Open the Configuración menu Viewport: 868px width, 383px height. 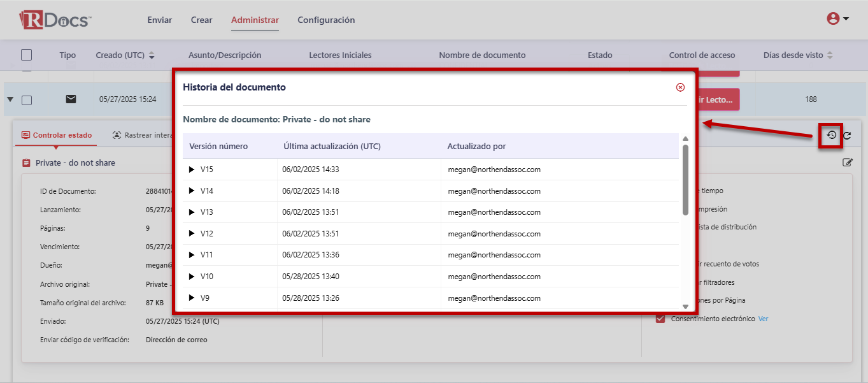[326, 20]
